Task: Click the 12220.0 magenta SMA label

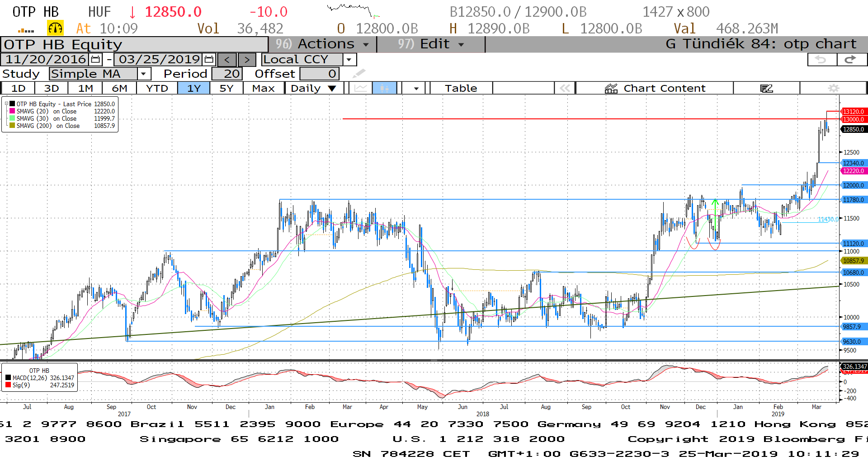Action: (x=854, y=171)
